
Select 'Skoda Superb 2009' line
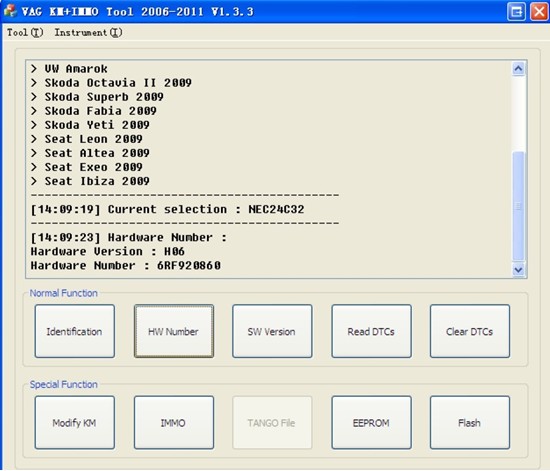(97, 97)
